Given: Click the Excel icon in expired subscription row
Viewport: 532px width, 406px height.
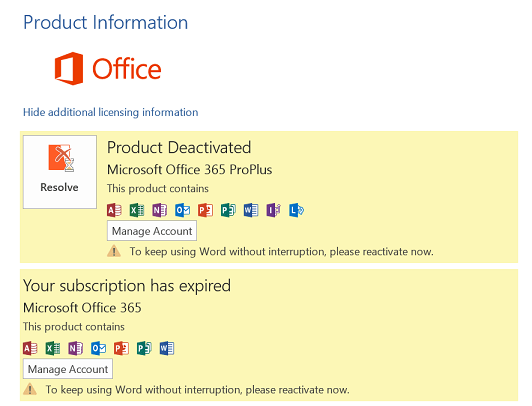Looking at the screenshot, I should (x=53, y=348).
